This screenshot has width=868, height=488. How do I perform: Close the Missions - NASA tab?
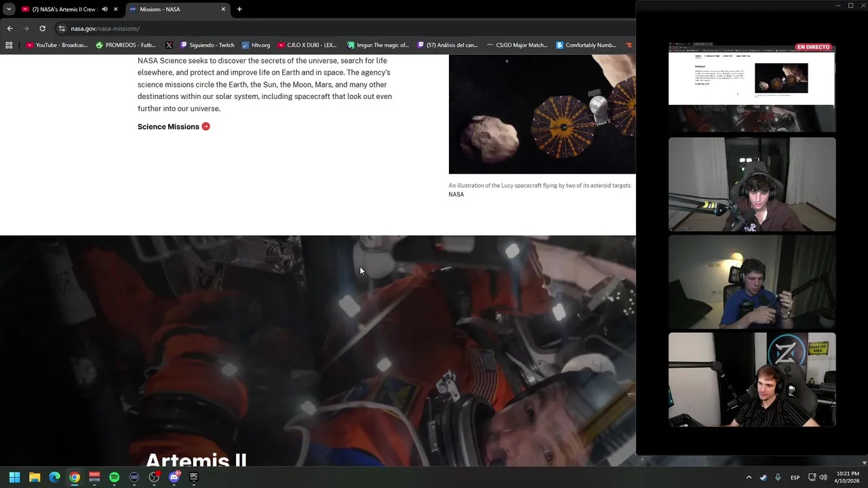[223, 9]
